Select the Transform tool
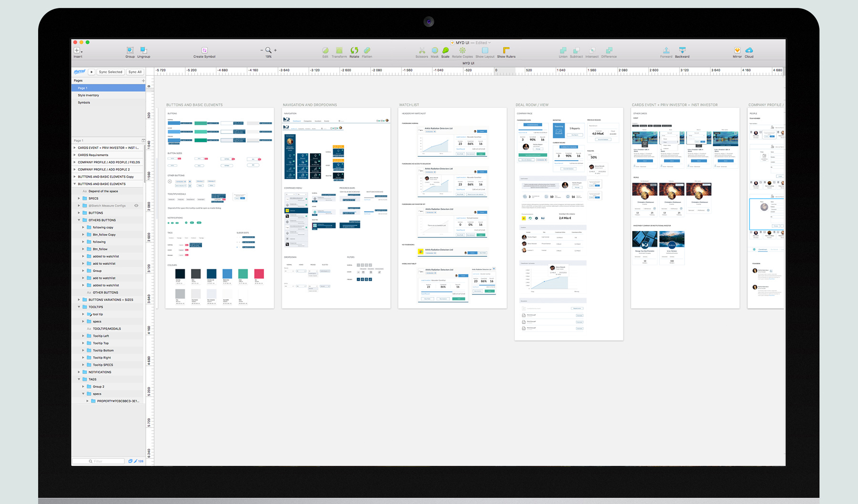This screenshot has height=504, width=858. [339, 50]
